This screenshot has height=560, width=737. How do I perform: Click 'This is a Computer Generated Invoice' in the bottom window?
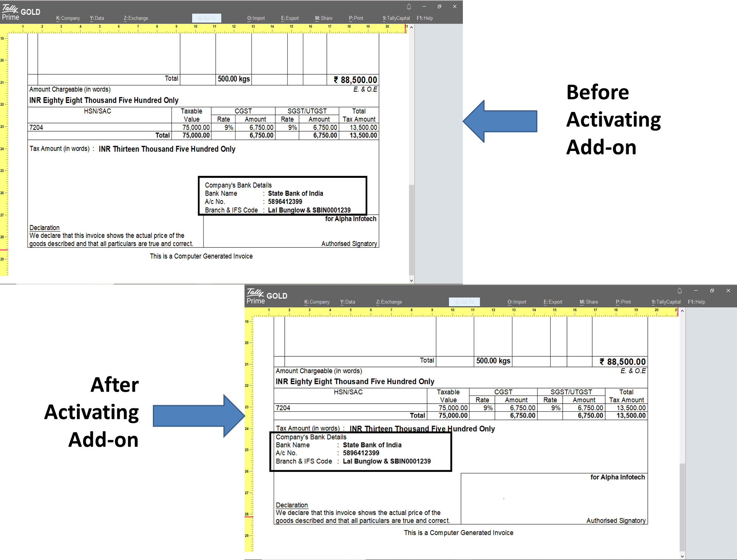[459, 533]
